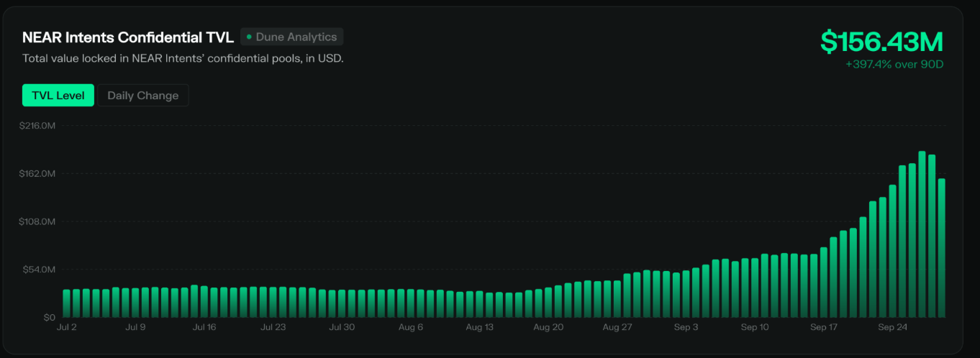Click the Aug 27 x-axis label

[617, 327]
